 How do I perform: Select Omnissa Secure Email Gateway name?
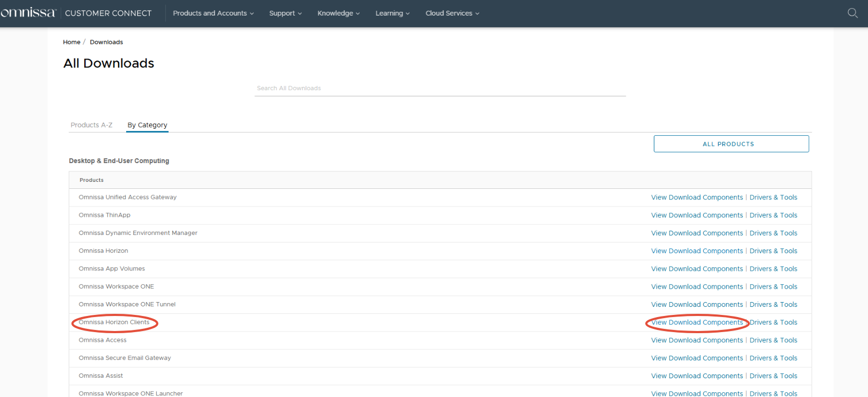(125, 358)
